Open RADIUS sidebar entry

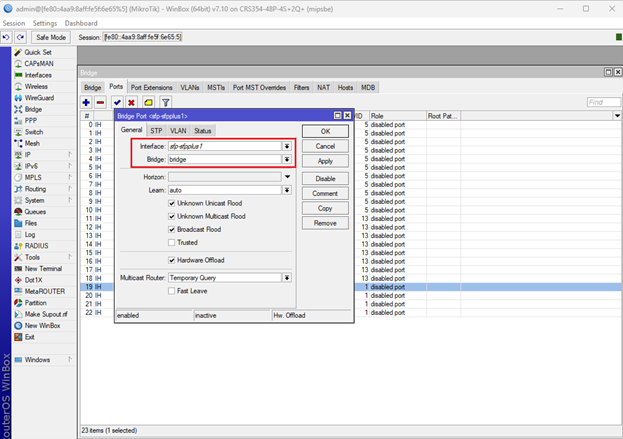36,246
